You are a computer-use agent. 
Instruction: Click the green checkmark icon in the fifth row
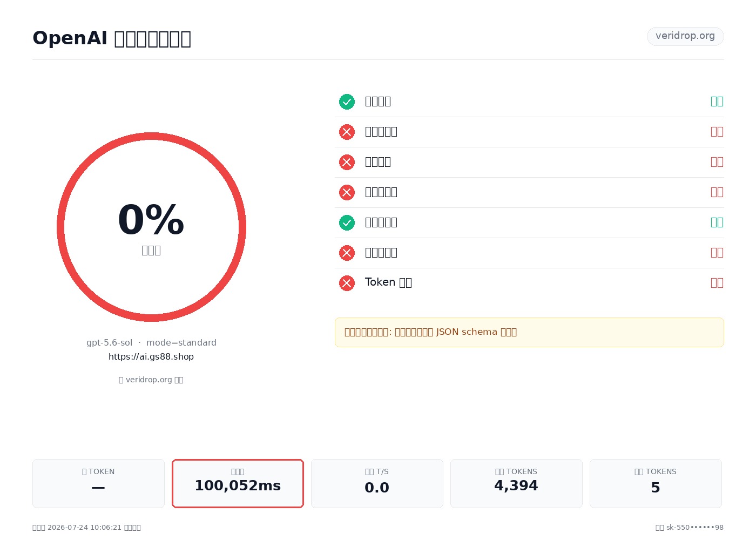(347, 222)
